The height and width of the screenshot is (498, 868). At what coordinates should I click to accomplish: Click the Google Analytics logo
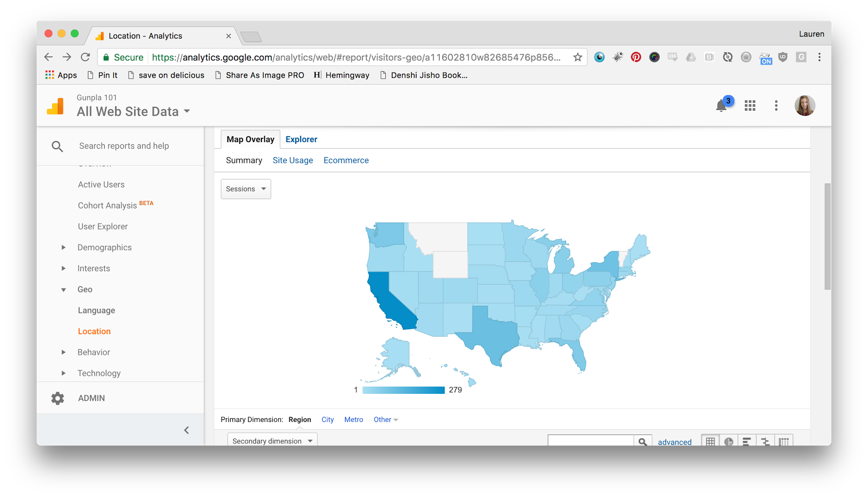55,106
